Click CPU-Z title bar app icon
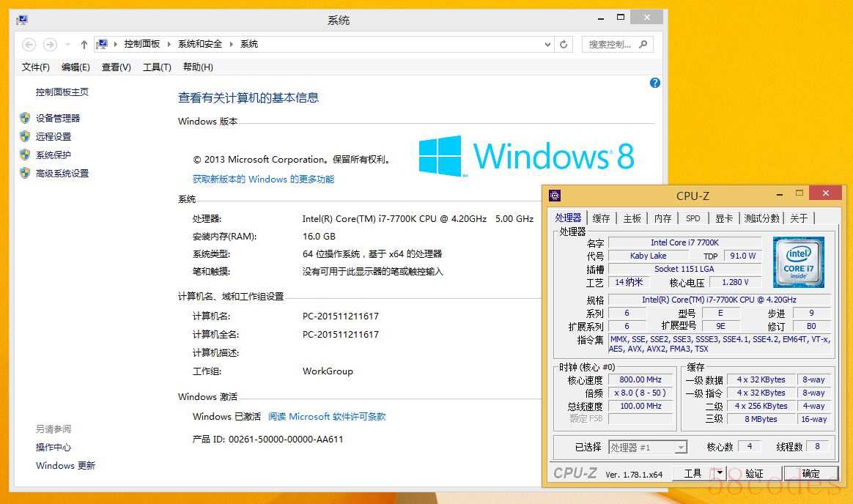 tap(555, 196)
